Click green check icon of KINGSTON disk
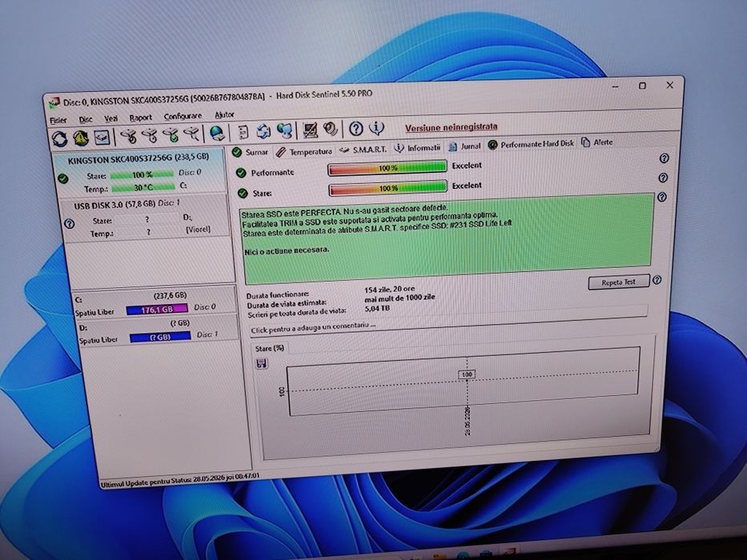This screenshot has height=560, width=747. (x=62, y=178)
